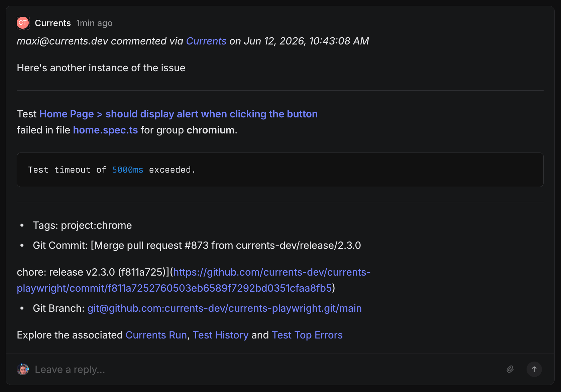
Task: Click the paperclip attach file icon
Action: pyautogui.click(x=510, y=369)
